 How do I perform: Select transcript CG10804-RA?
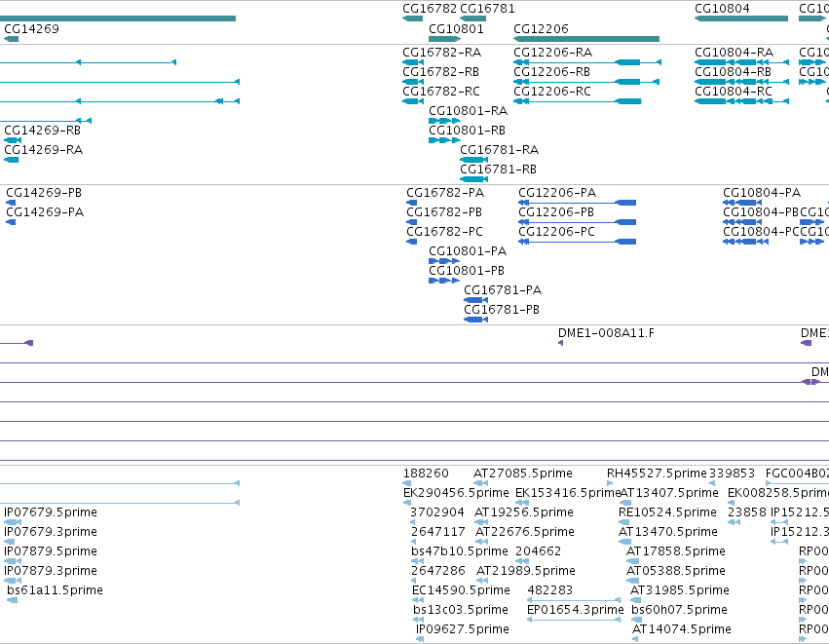click(734, 53)
